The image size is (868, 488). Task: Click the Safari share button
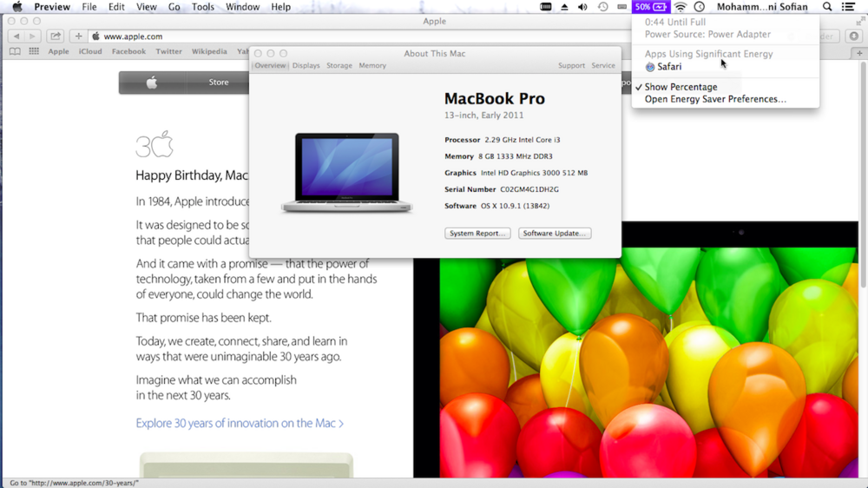[56, 36]
